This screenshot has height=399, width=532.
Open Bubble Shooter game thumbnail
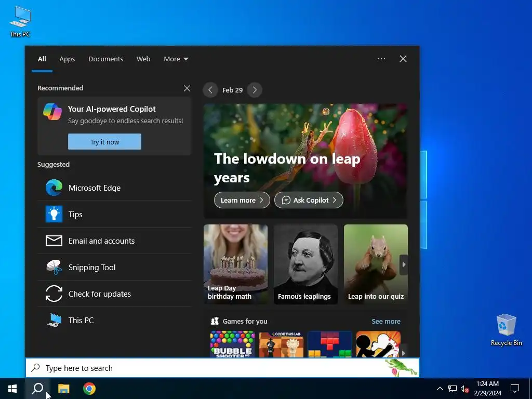click(x=232, y=344)
